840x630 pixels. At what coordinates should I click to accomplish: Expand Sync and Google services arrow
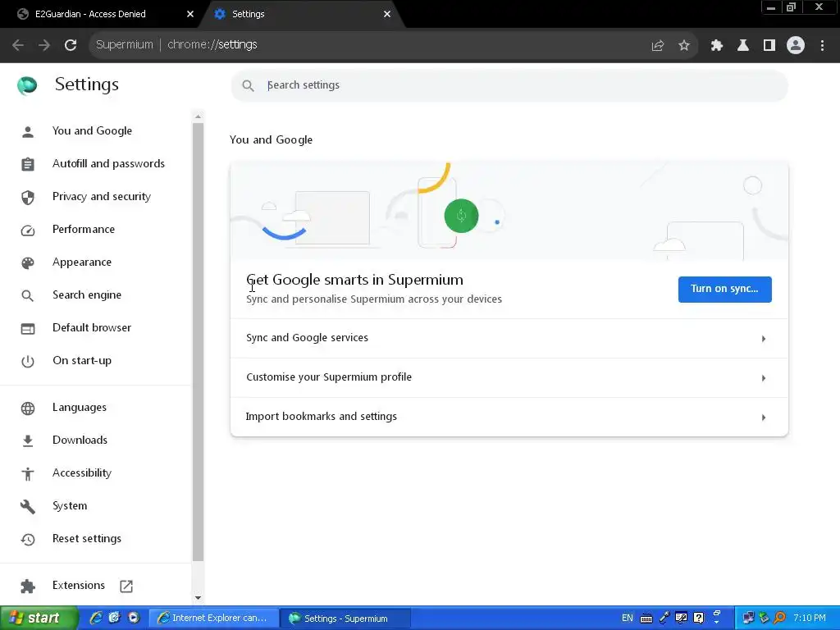pyautogui.click(x=764, y=339)
